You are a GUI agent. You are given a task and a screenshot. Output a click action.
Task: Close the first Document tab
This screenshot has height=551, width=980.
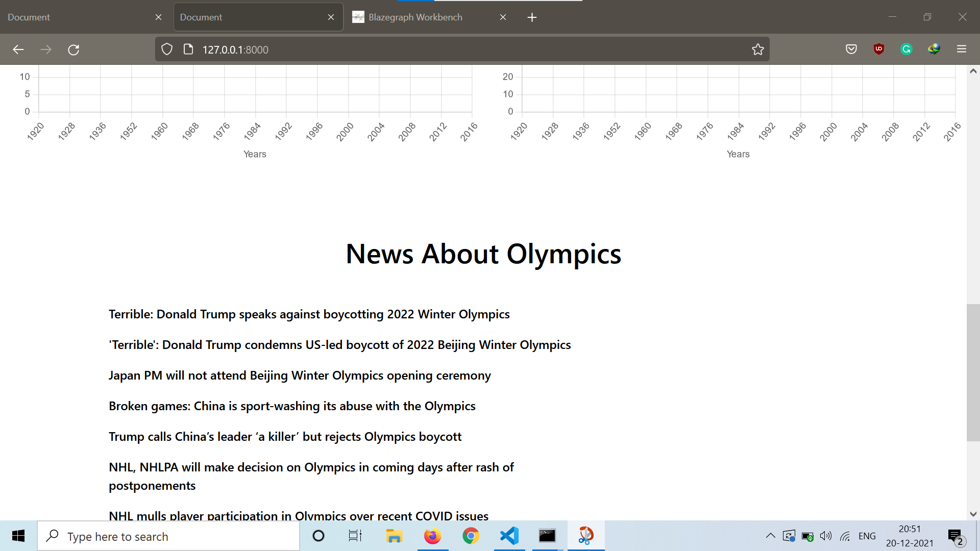[x=158, y=17]
